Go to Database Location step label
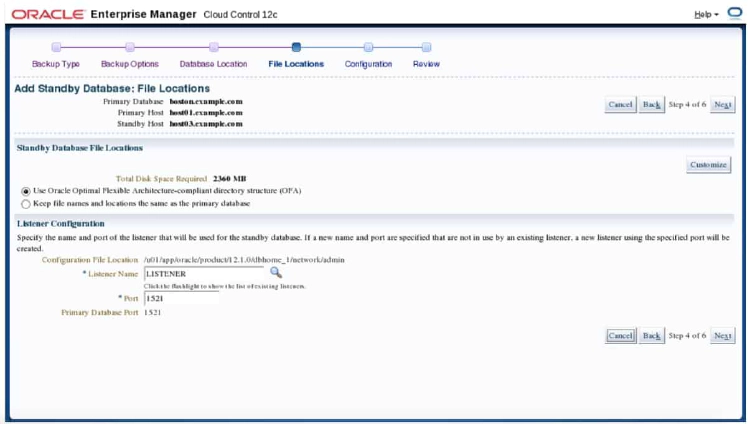Image resolution: width=750 pixels, height=424 pixels. point(213,64)
